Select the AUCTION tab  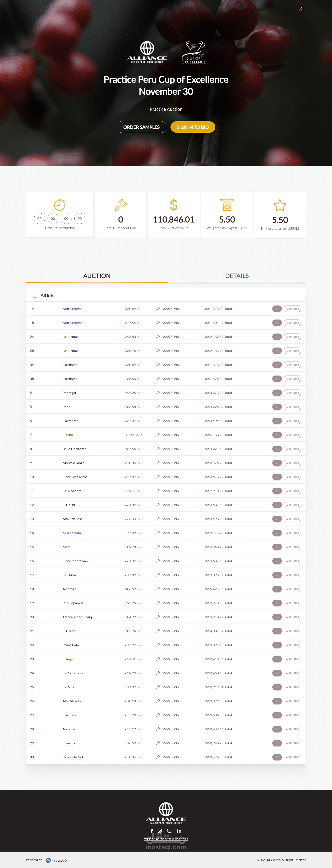[x=97, y=276]
